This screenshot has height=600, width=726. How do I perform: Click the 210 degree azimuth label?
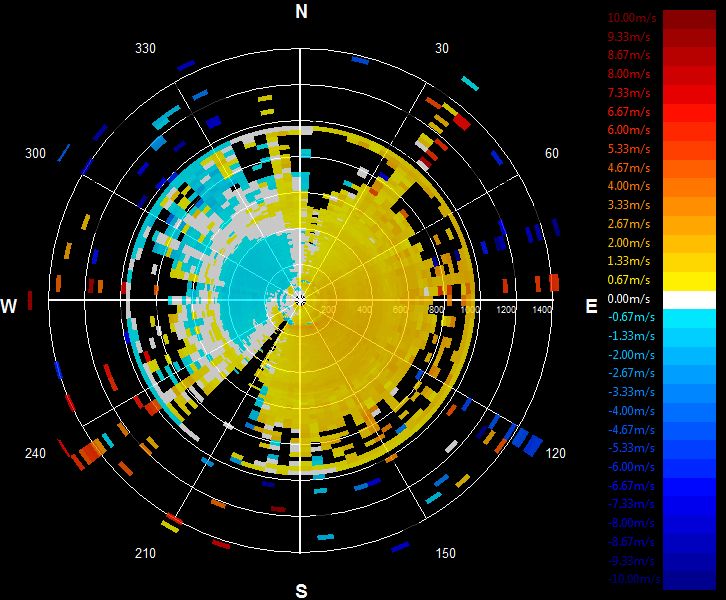[x=145, y=553]
